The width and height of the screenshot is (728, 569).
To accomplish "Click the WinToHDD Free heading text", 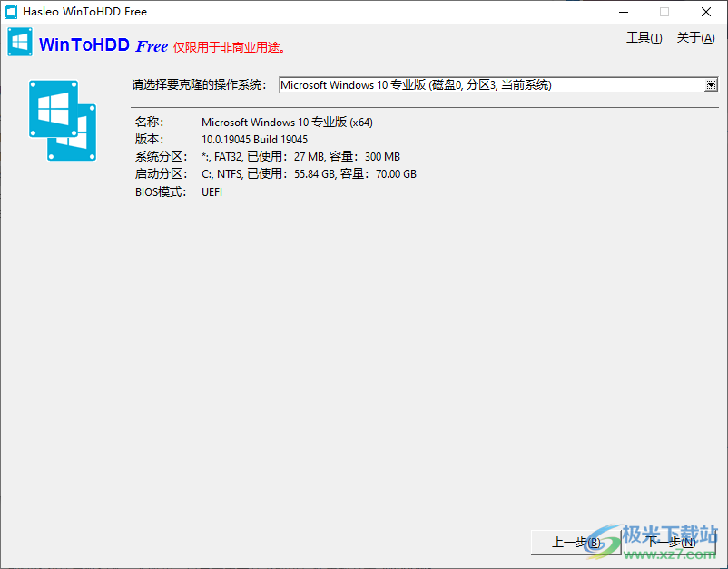I will click(x=103, y=45).
